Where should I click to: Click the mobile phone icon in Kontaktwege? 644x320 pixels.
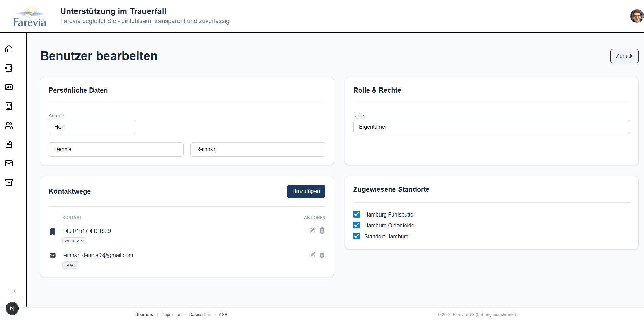tap(53, 232)
